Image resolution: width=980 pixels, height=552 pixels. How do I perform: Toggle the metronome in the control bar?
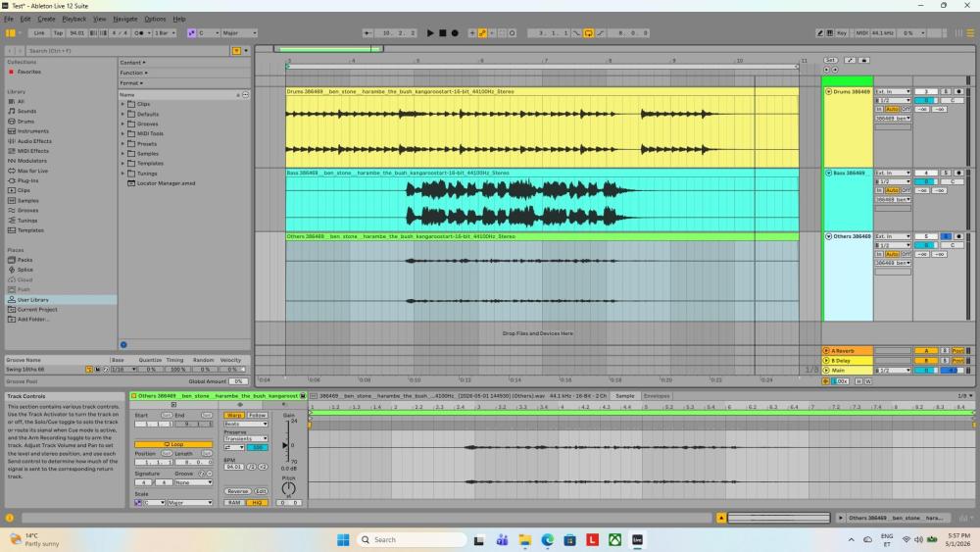(x=139, y=33)
